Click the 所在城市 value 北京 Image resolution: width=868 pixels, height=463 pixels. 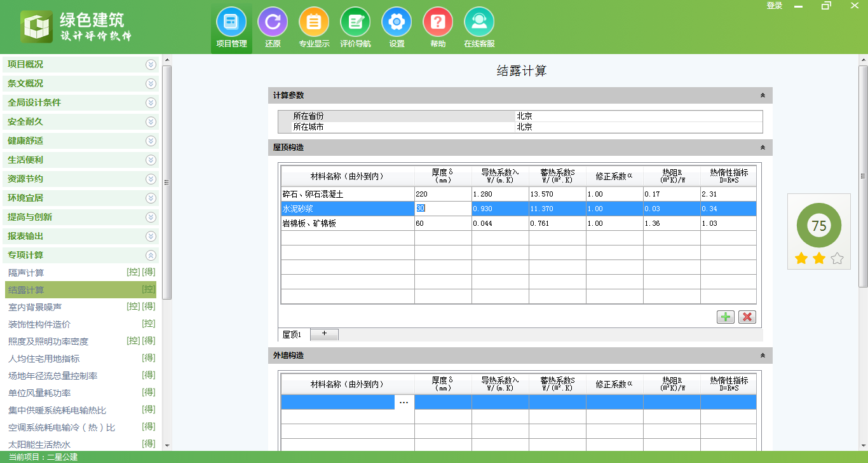click(639, 127)
